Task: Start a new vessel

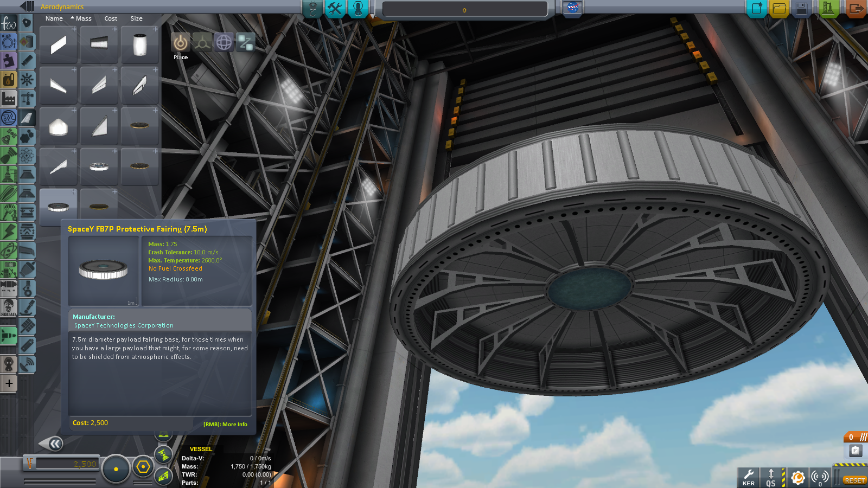Action: pos(756,8)
